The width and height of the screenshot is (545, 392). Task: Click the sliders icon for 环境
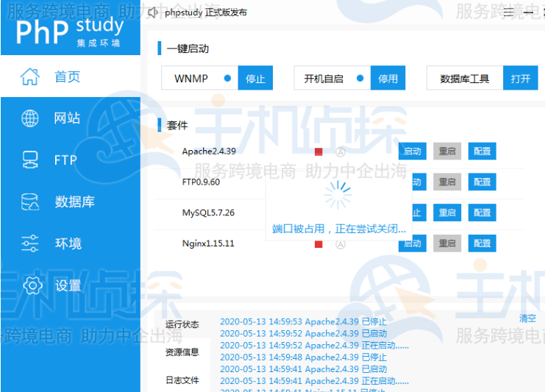pyautogui.click(x=30, y=243)
